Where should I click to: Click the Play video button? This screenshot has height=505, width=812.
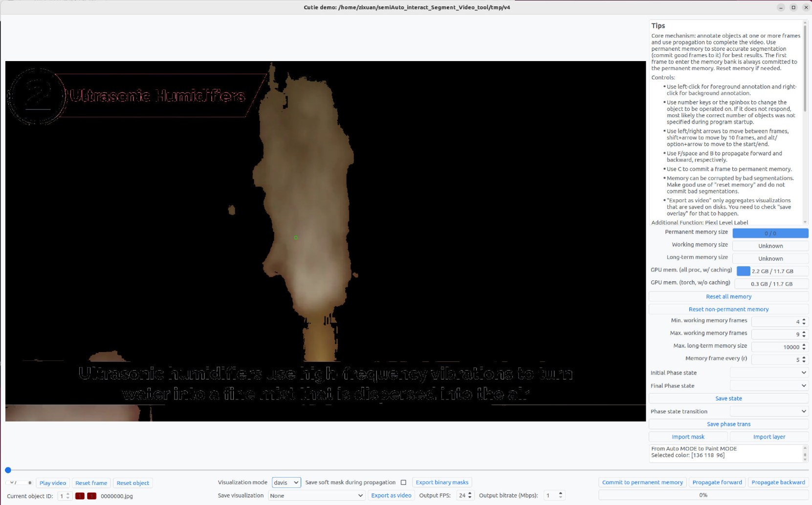52,483
